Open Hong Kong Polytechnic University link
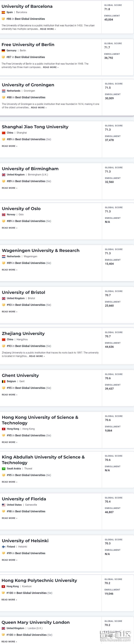Image resolution: width=134 pixels, height=644 pixels. (39, 580)
